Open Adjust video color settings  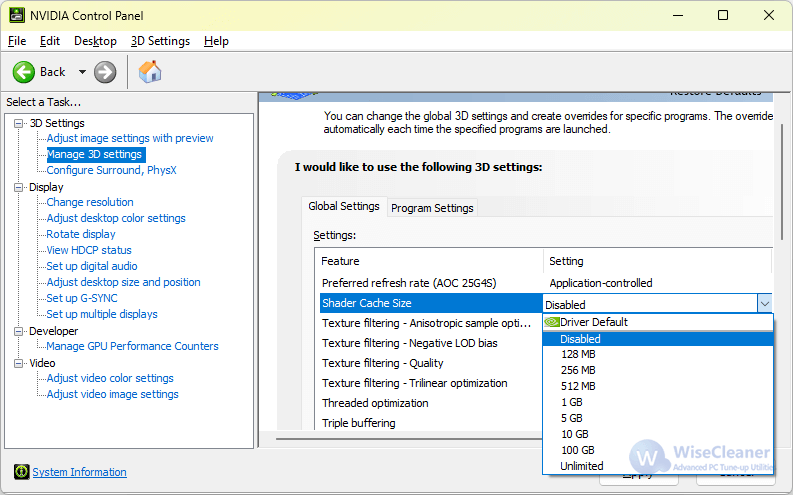[x=110, y=378]
